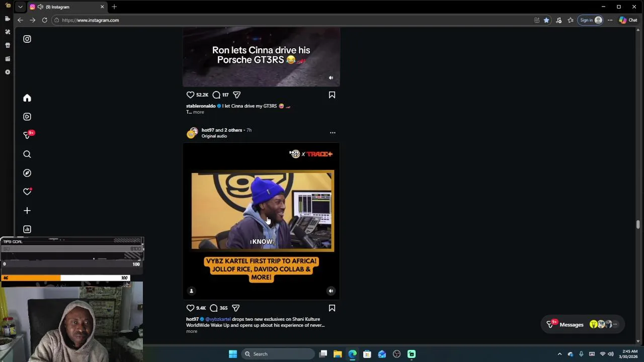Click the Instagram logo in the sidebar
This screenshot has width=644, height=362.
[x=27, y=39]
